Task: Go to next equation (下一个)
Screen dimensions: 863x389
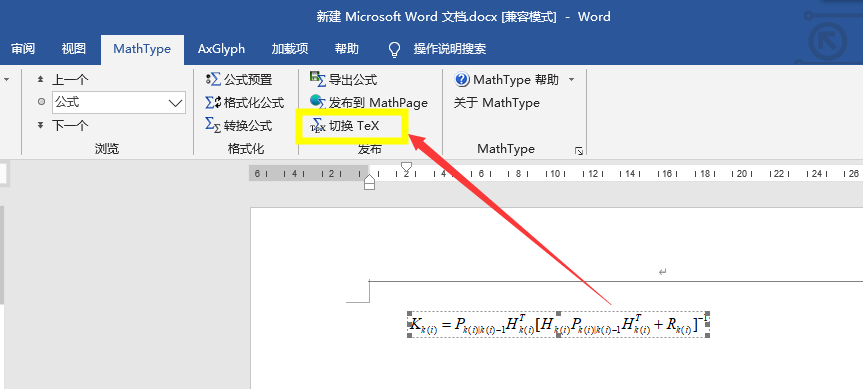Action: pos(62,125)
